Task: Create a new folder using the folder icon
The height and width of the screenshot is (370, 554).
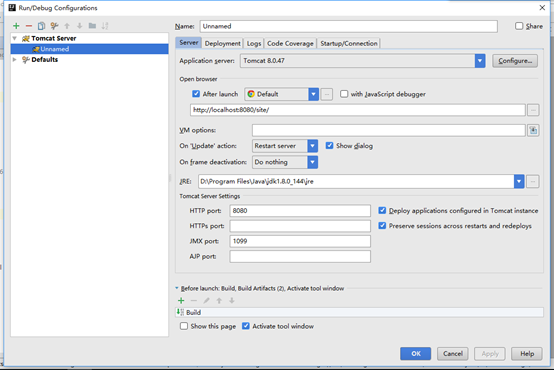Action: [x=92, y=25]
